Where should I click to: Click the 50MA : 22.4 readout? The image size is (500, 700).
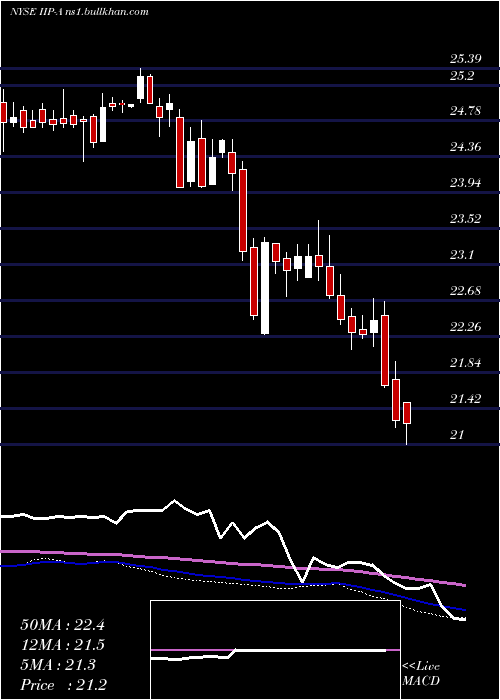coord(62,625)
